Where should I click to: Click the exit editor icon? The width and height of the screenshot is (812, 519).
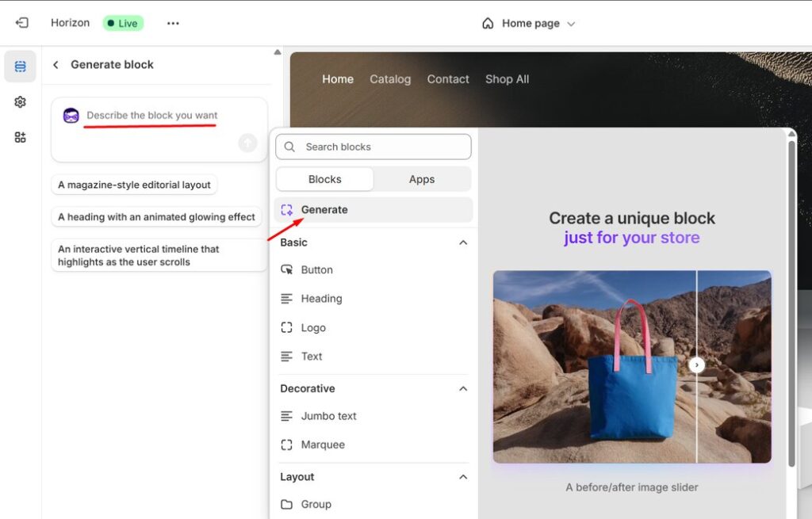point(21,23)
